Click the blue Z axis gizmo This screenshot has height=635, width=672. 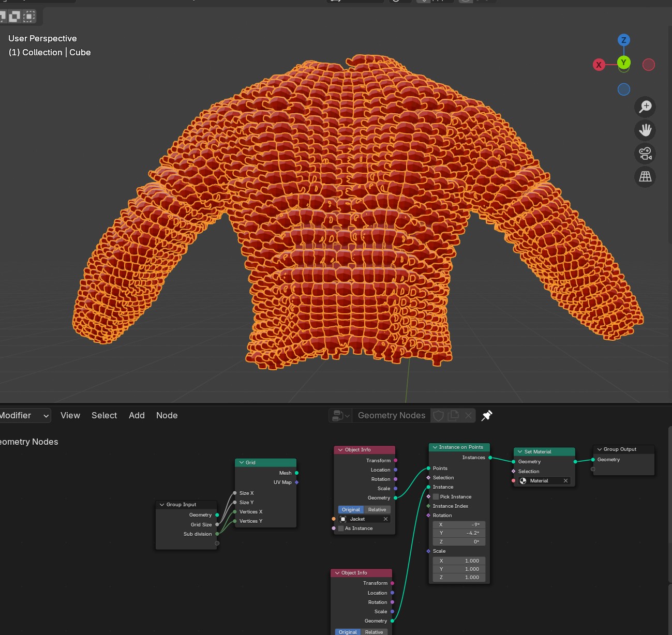pyautogui.click(x=623, y=40)
